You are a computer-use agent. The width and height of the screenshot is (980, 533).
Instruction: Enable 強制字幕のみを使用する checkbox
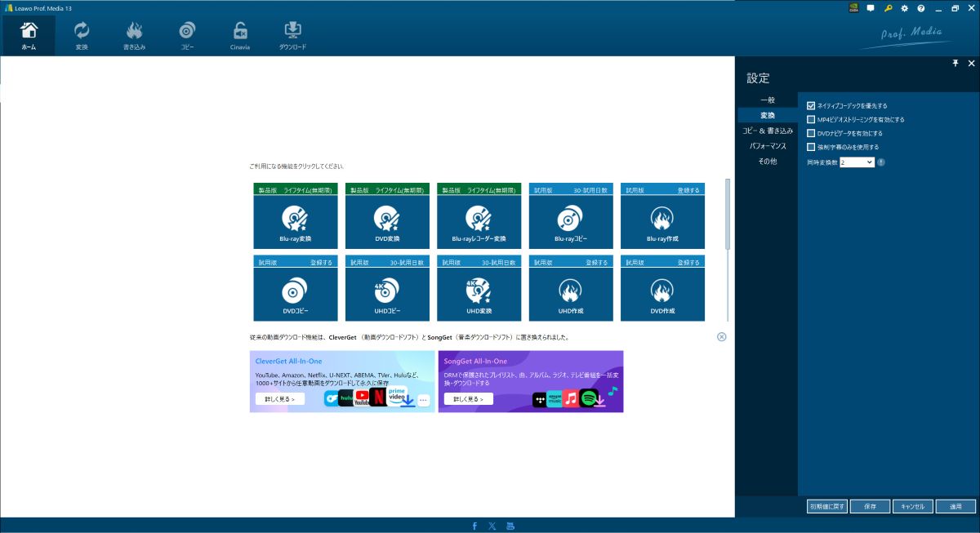[x=811, y=147]
